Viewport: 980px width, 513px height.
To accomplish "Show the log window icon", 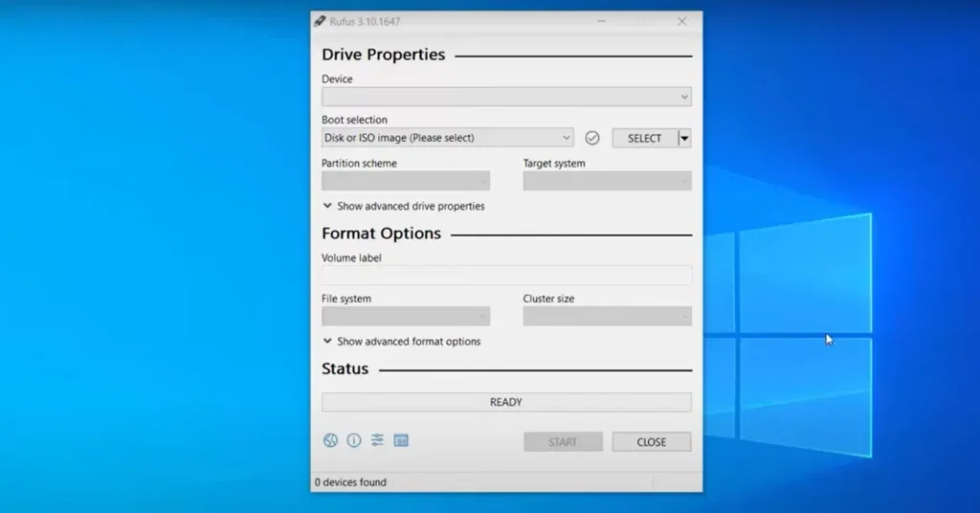I will pos(401,440).
